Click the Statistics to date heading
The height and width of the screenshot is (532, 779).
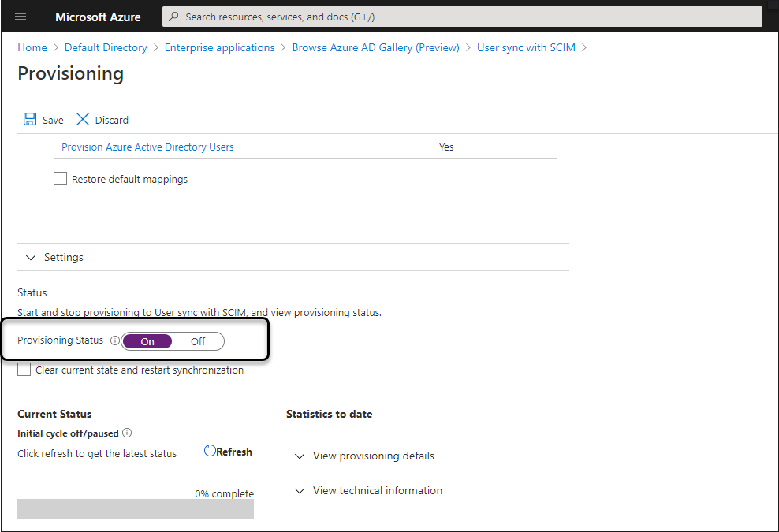330,414
